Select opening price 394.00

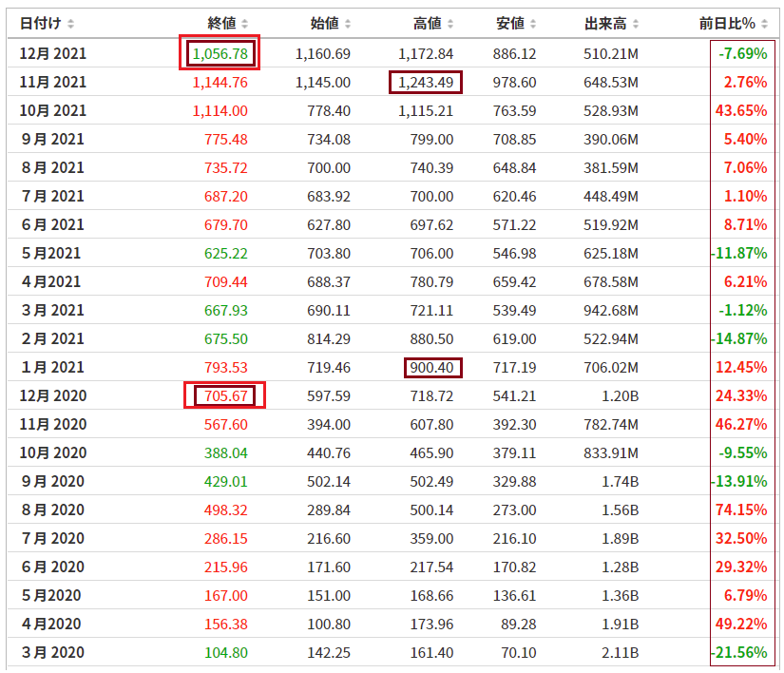click(x=329, y=425)
